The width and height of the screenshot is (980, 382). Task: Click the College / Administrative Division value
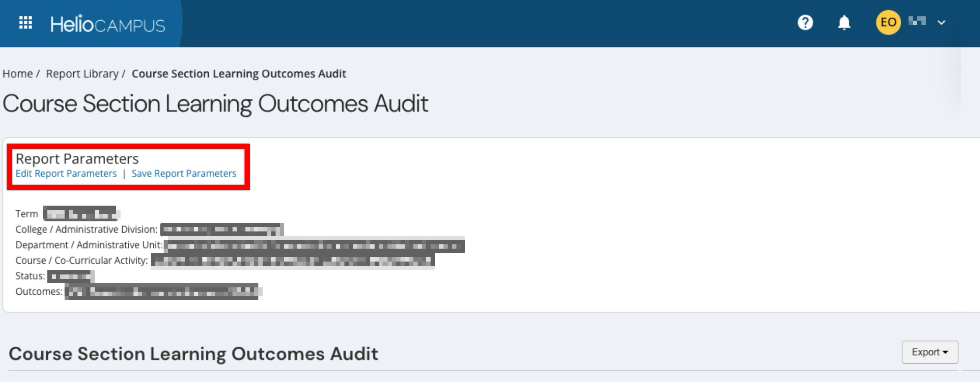coord(222,229)
